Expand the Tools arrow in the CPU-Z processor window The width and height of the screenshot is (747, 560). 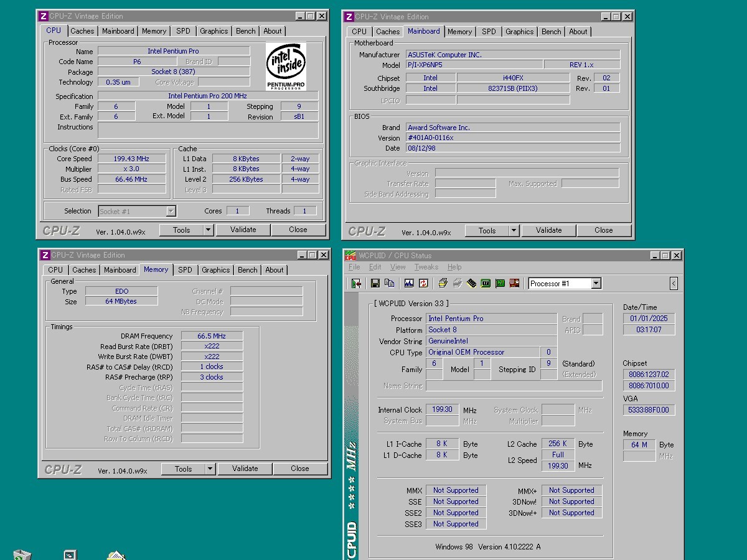coord(208,230)
